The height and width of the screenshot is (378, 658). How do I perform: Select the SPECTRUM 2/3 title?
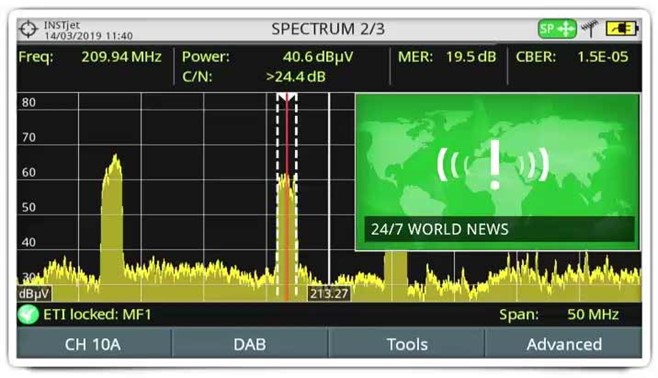328,29
